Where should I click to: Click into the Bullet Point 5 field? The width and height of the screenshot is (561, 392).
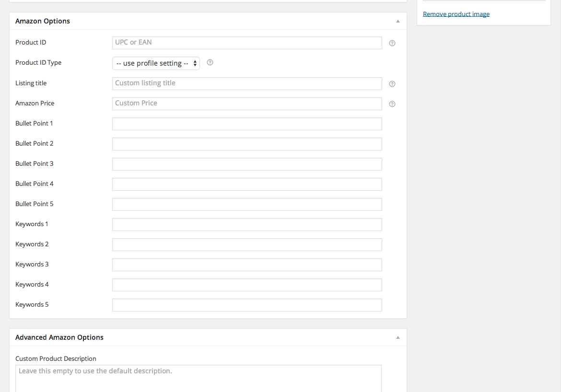click(x=247, y=204)
